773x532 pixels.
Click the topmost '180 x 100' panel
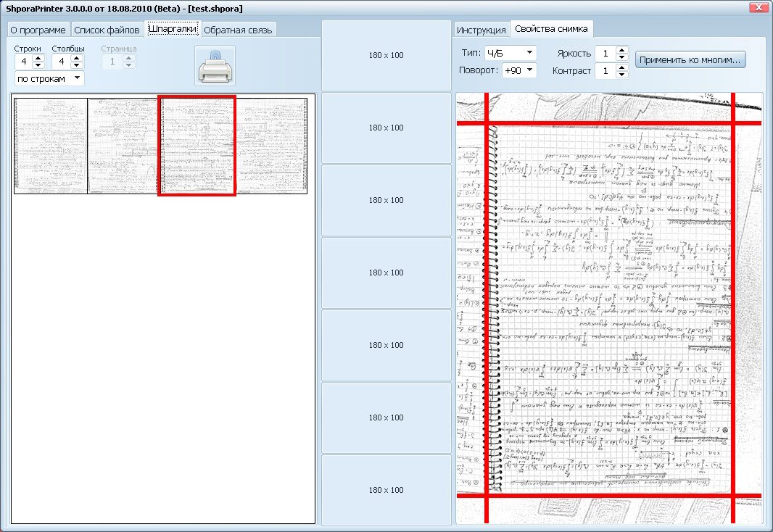click(386, 55)
